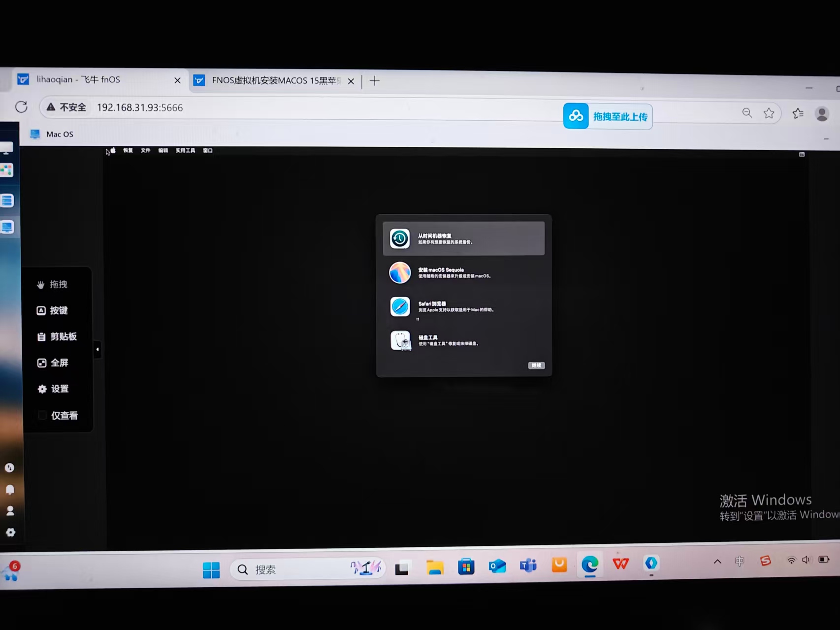This screenshot has width=840, height=630.
Task: Open WPS Office from the taskbar
Action: 621,563
